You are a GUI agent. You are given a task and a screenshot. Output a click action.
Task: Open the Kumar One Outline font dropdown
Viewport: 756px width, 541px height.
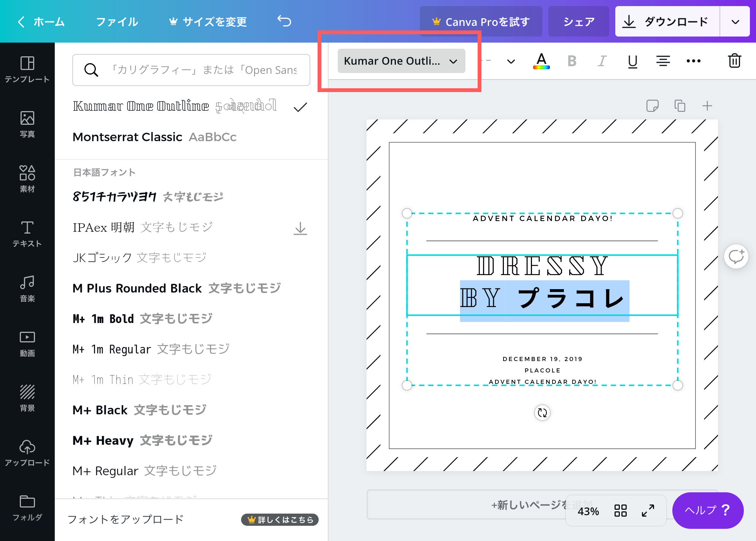(x=401, y=60)
